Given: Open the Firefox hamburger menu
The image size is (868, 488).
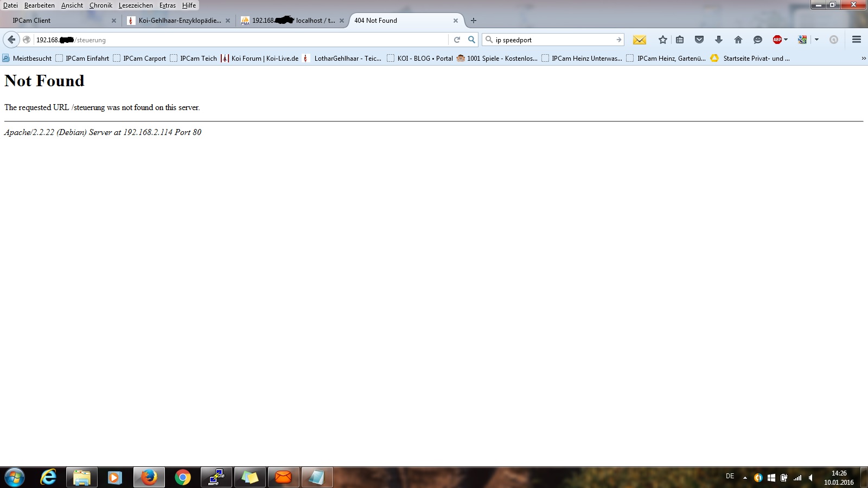Looking at the screenshot, I should coord(857,40).
